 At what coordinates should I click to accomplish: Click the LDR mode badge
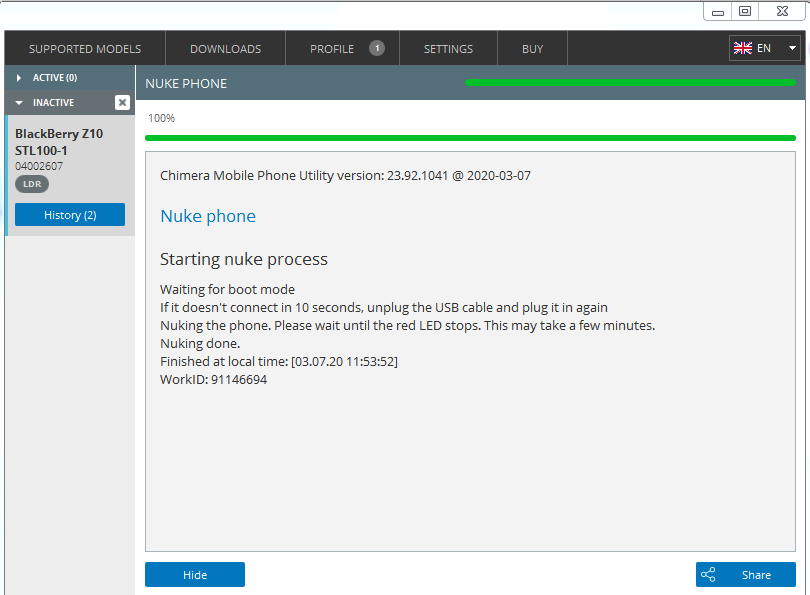click(32, 184)
